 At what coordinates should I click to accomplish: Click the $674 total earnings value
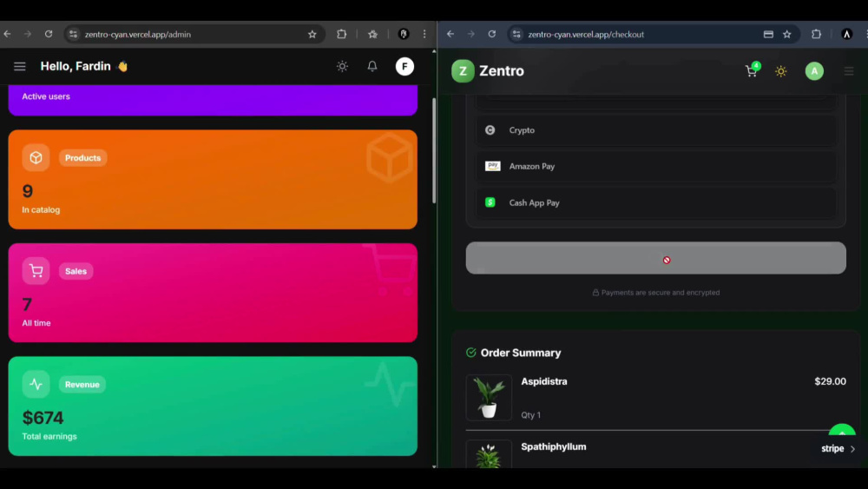click(x=43, y=418)
